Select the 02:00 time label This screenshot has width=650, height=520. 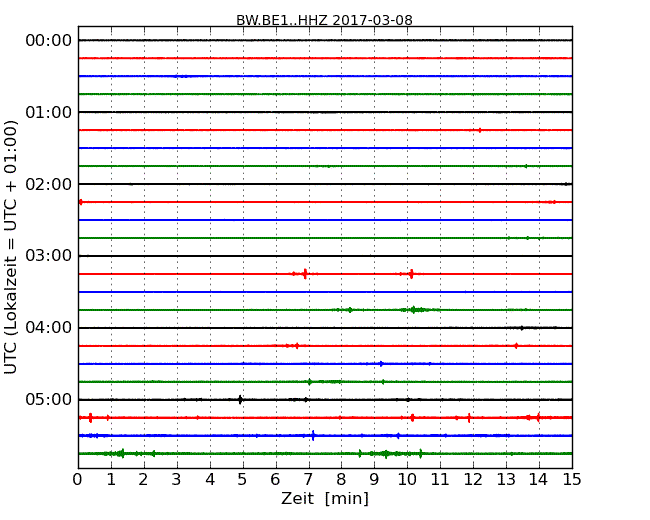tap(49, 184)
